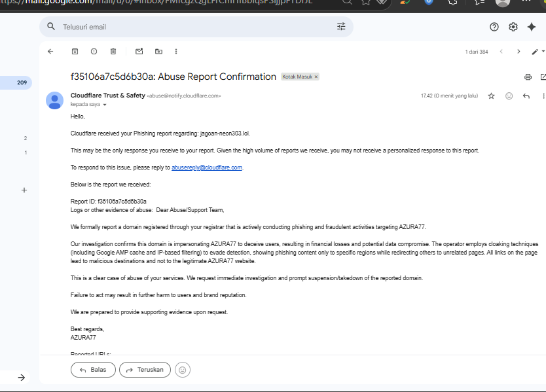Click the Teruskan forward button
The height and width of the screenshot is (392, 546).
pyautogui.click(x=145, y=370)
